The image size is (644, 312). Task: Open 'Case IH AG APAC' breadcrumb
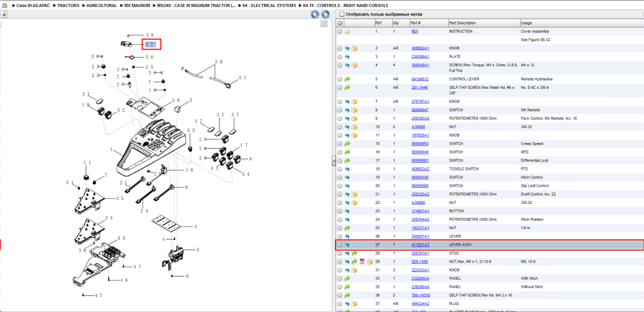point(33,6)
